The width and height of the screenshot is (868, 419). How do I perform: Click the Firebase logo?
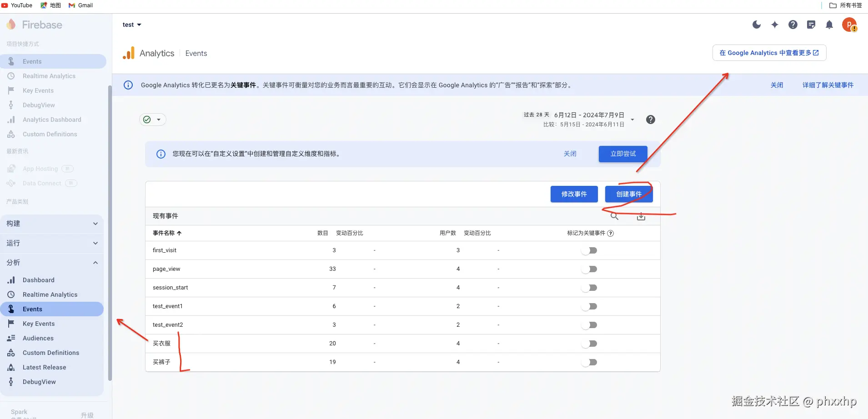coord(35,25)
